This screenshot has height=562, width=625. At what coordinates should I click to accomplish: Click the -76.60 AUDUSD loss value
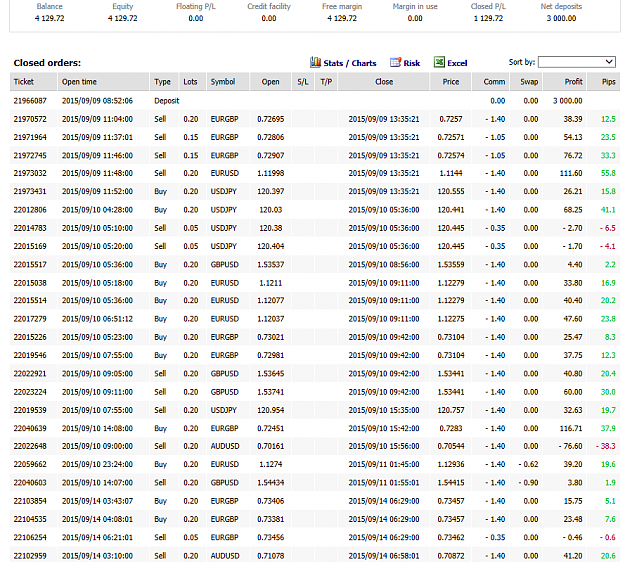[570, 446]
